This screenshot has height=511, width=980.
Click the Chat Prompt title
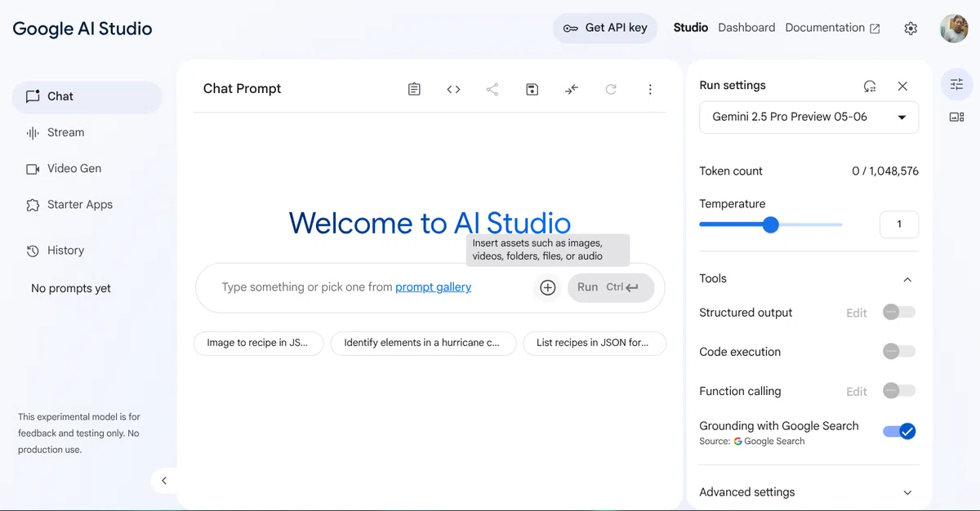[242, 89]
